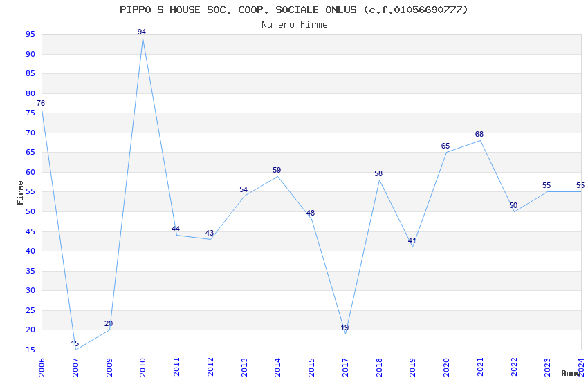Select the x-axis year 2022
This screenshot has height=380, width=588.
[x=514, y=368]
